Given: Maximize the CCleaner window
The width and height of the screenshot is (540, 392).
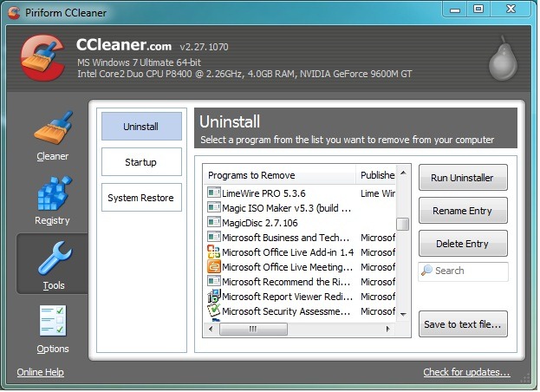Looking at the screenshot, I should tap(478, 9).
